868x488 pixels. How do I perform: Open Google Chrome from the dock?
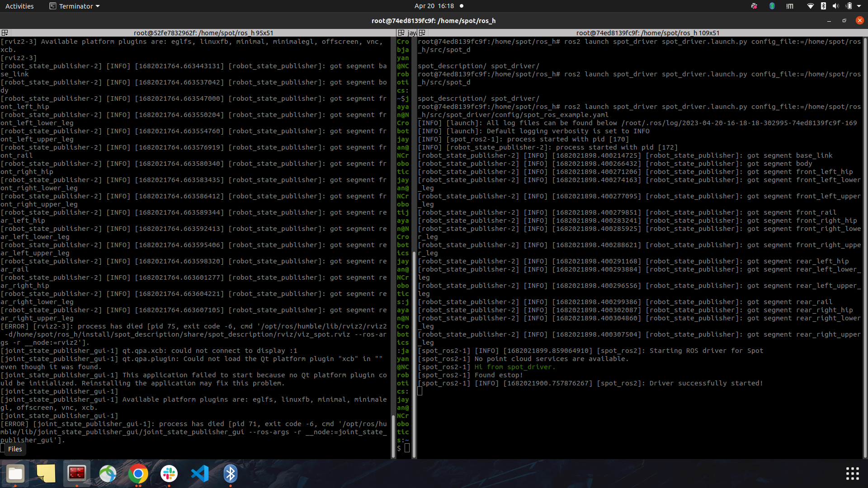tap(138, 474)
